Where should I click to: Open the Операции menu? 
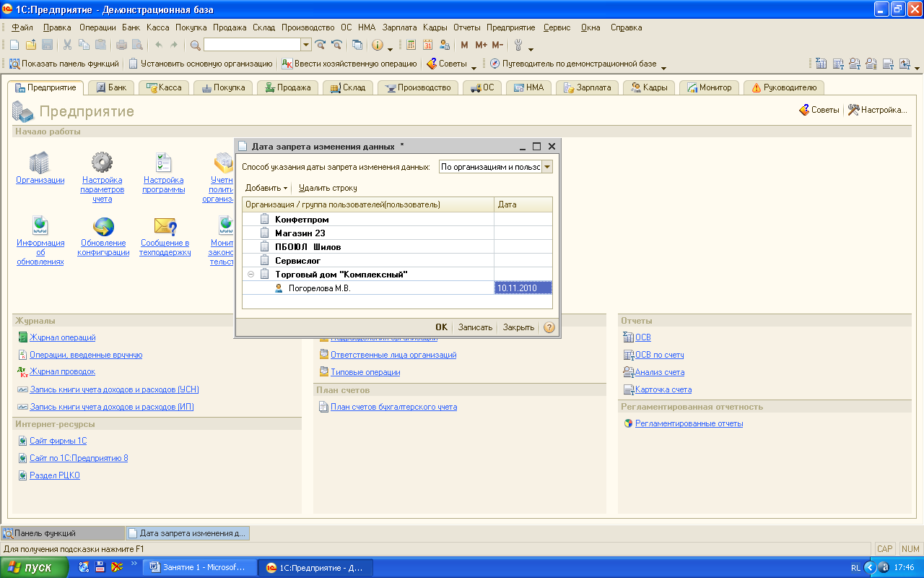tap(97, 27)
